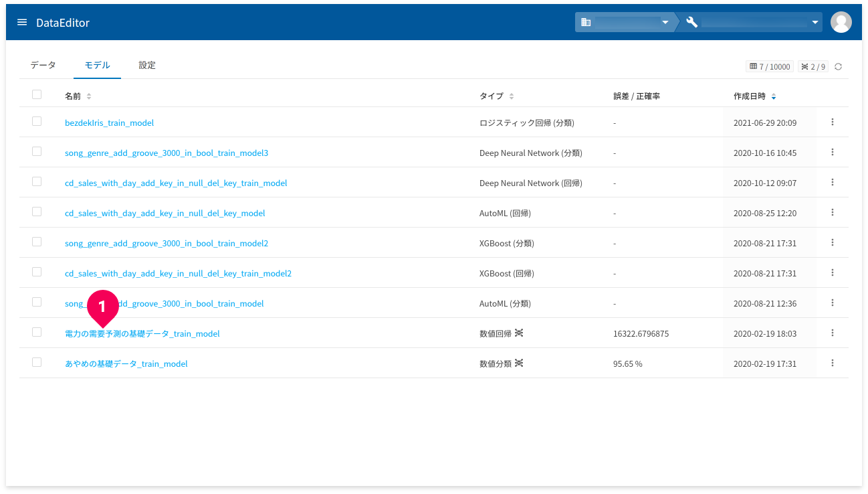Click the 2020-10-16 10:45 date cell
Screen dimensions: 868x494
point(765,153)
